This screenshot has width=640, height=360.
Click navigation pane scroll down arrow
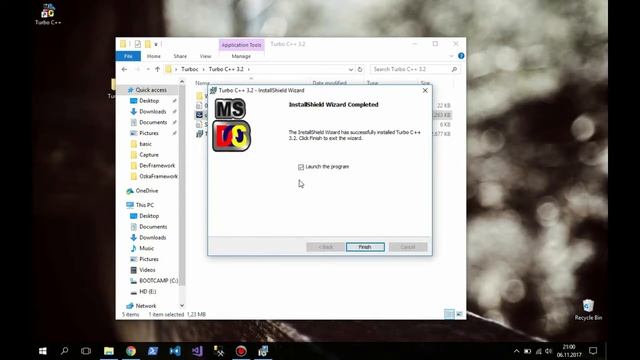[182, 306]
